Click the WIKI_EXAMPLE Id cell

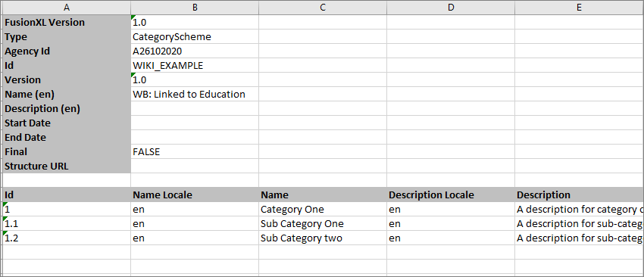point(195,66)
